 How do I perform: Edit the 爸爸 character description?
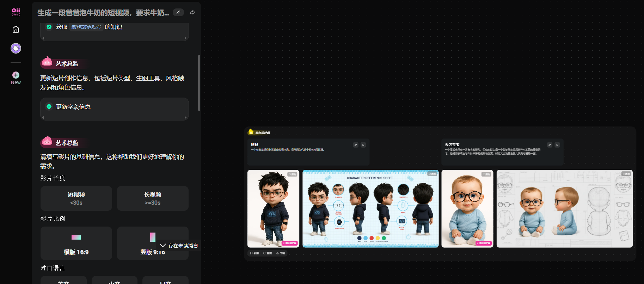pyautogui.click(x=356, y=145)
